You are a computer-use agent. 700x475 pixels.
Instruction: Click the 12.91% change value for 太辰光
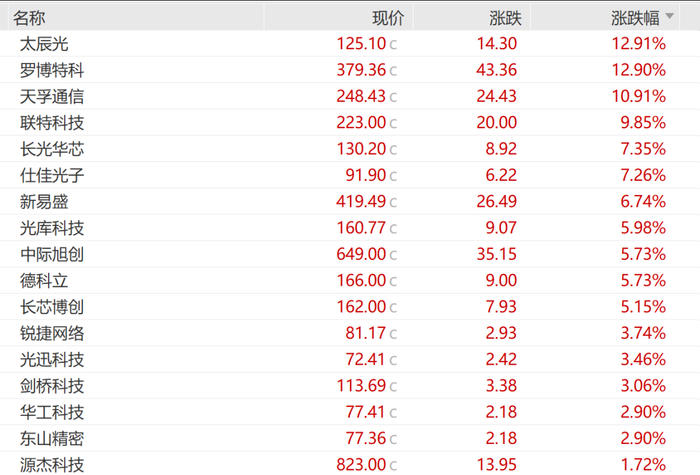pyautogui.click(x=638, y=45)
